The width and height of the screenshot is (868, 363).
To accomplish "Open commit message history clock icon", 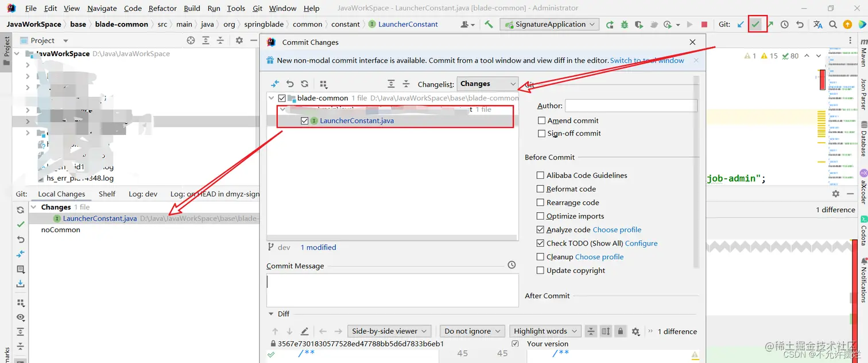I will point(511,265).
